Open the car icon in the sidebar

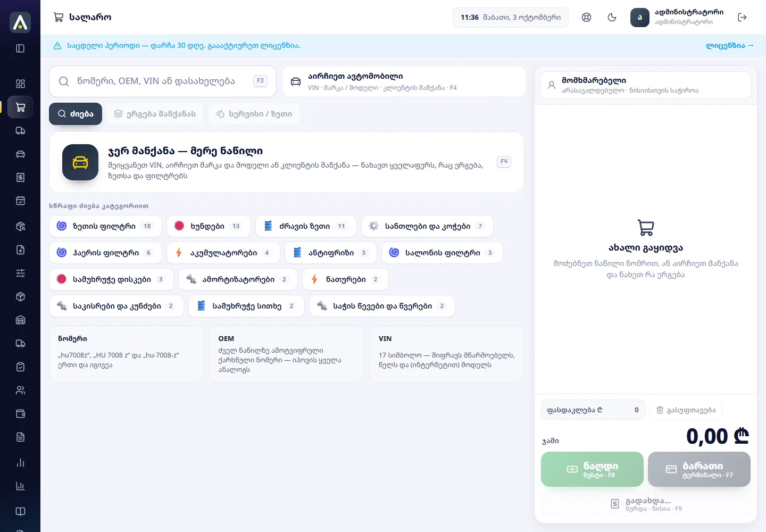click(20, 154)
